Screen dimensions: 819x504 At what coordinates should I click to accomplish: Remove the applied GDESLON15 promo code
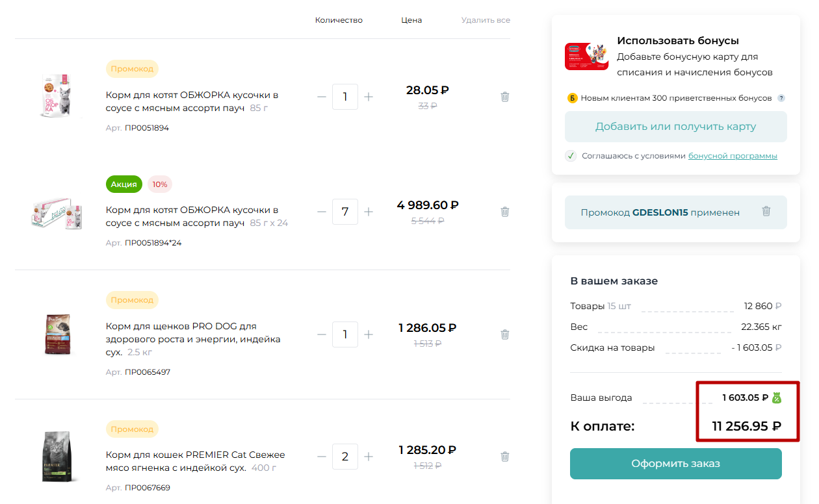coord(766,212)
